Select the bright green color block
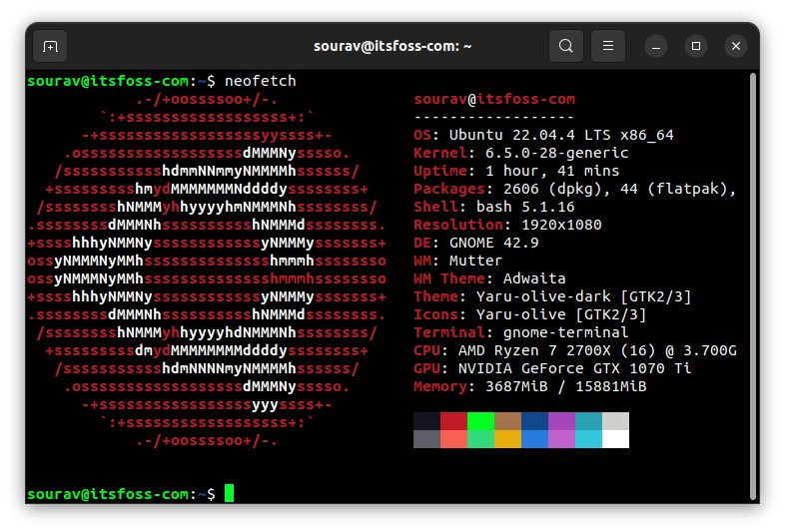The width and height of the screenshot is (785, 532). [480, 421]
